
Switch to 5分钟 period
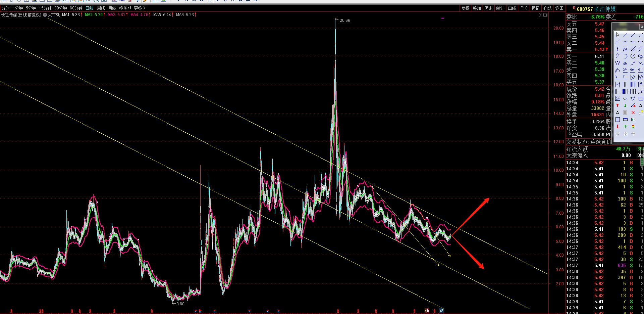[x=31, y=8]
